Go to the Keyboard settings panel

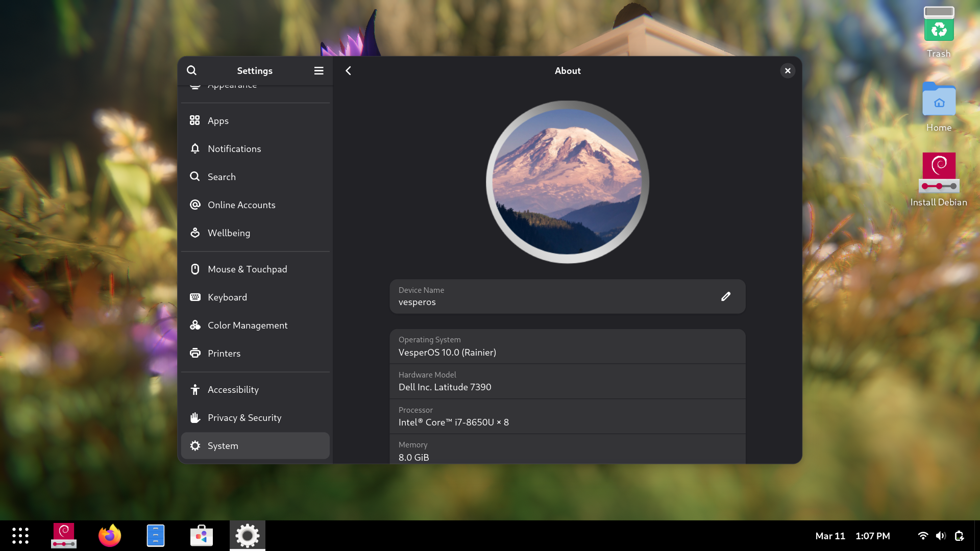(x=255, y=297)
